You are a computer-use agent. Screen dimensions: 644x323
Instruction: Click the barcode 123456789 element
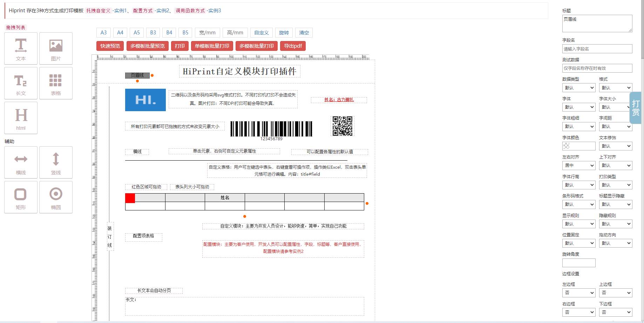tap(271, 130)
